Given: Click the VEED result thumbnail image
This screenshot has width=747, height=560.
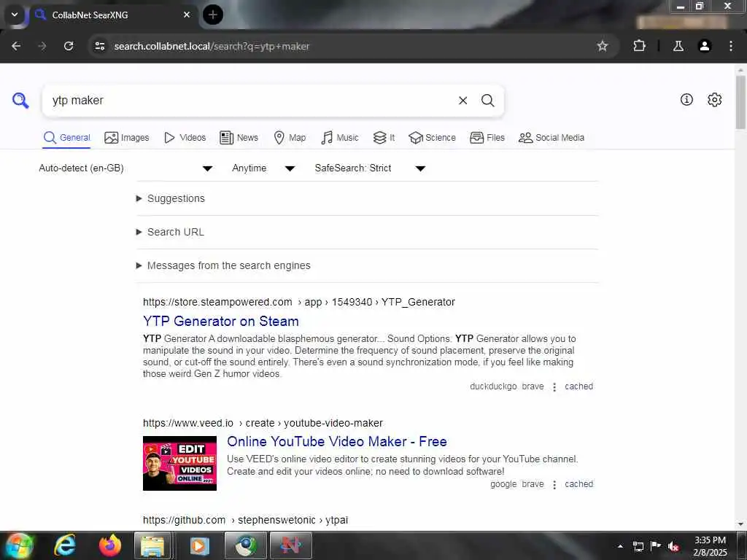Looking at the screenshot, I should coord(179,463).
